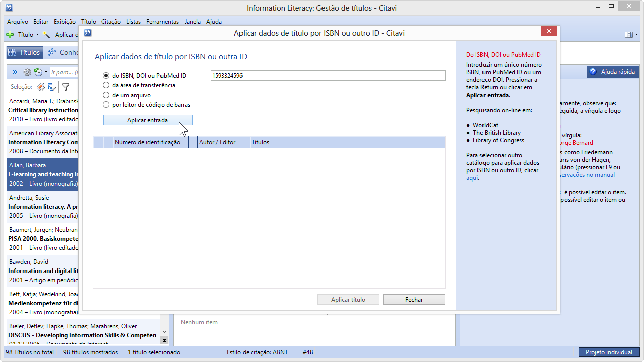Screen dimensions: 644x362
Task: Select the Bieler, Detlev DISCUS entry
Action: pyautogui.click(x=84, y=333)
